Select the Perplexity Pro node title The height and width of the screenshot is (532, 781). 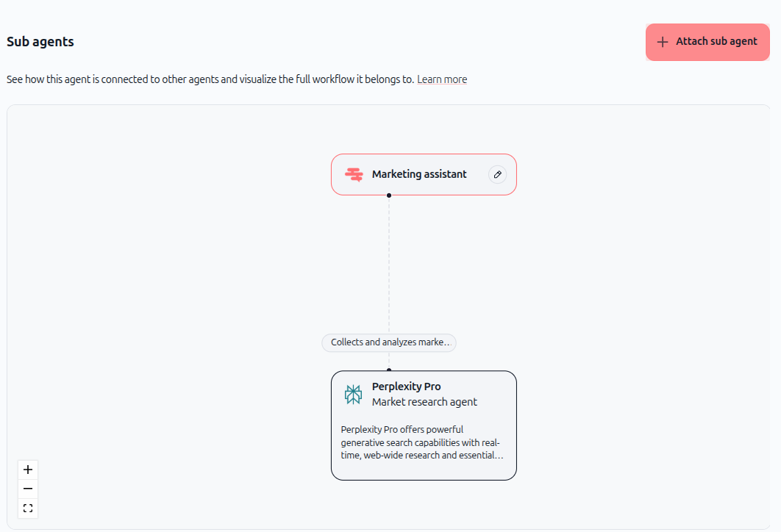(x=407, y=387)
